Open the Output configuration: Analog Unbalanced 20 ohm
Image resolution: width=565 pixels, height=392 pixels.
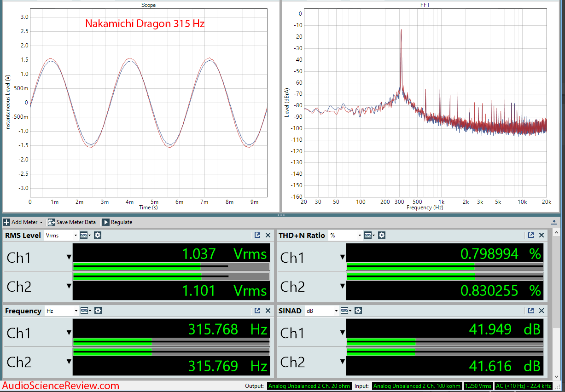[309, 386]
